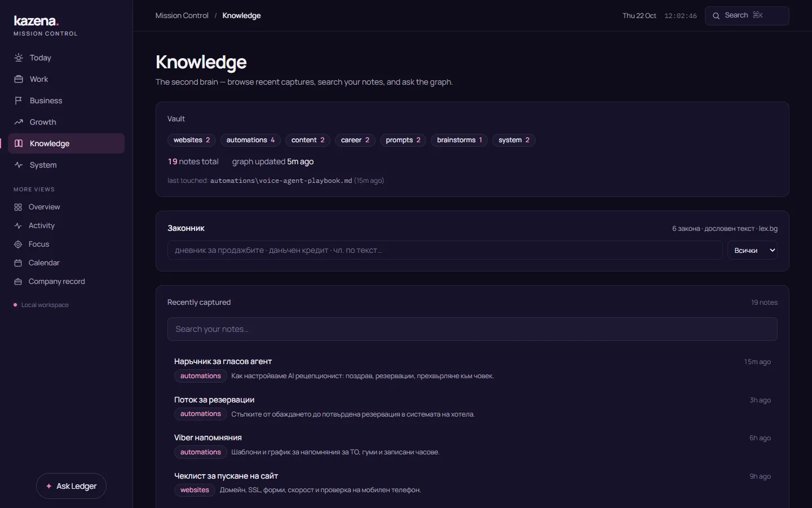Image resolution: width=812 pixels, height=508 pixels.
Task: Click the trend arrow icon beside Growth
Action: coord(19,122)
